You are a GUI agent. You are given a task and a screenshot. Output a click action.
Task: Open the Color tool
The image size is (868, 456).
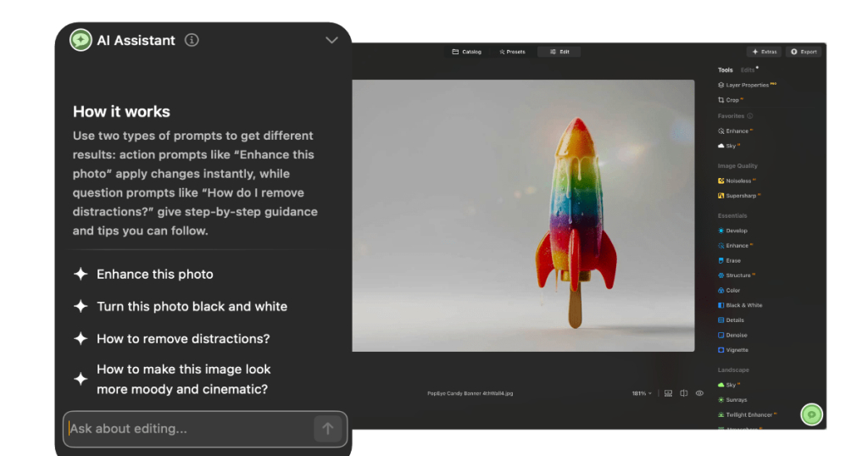coord(728,290)
